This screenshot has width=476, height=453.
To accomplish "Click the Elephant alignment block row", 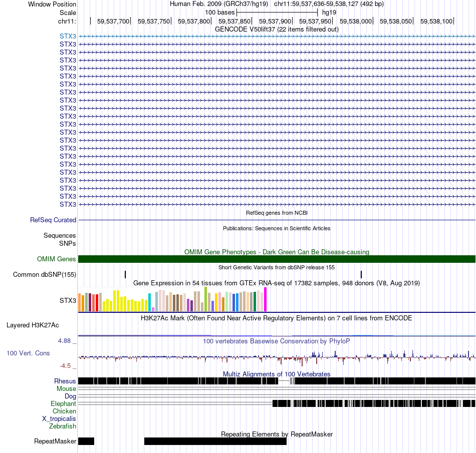I will coord(374,403).
